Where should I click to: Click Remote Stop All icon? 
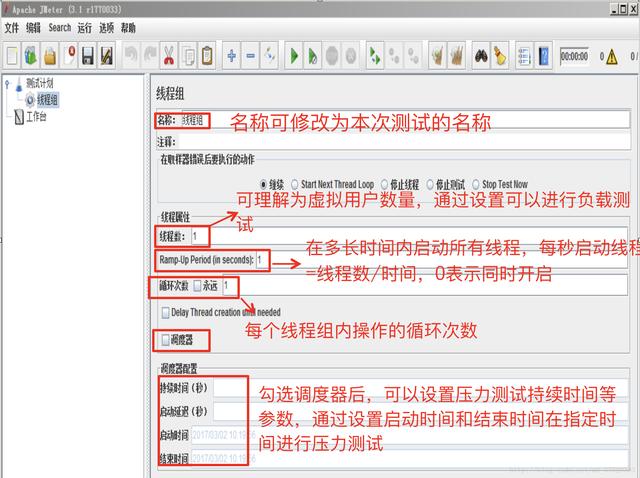click(x=394, y=56)
